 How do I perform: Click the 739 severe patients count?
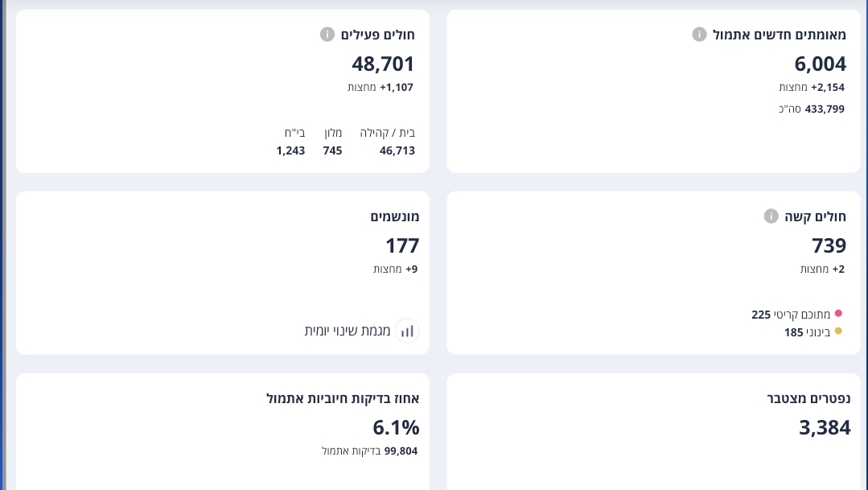pos(829,246)
